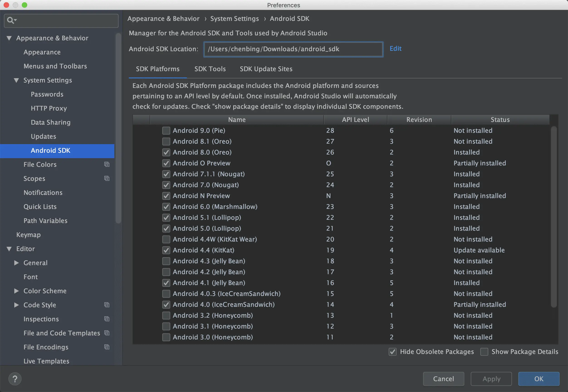Image resolution: width=568 pixels, height=392 pixels.
Task: Click project-level icon beside Code Style
Action: [107, 305]
